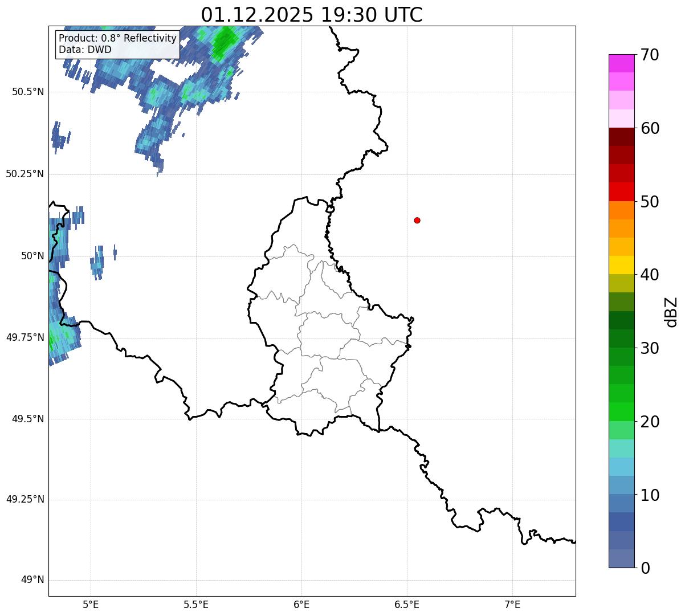Image resolution: width=685 pixels, height=616 pixels.
Task: Click the '49.75°N' latitude label
Action: click(x=25, y=337)
